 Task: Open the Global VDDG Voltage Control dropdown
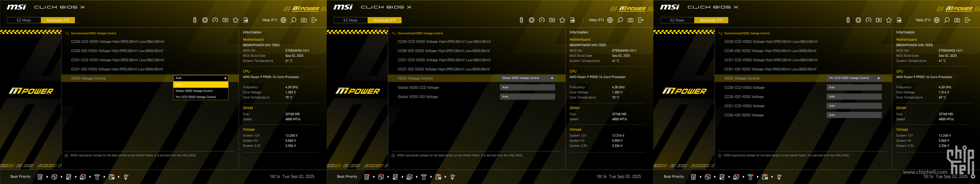[527, 78]
